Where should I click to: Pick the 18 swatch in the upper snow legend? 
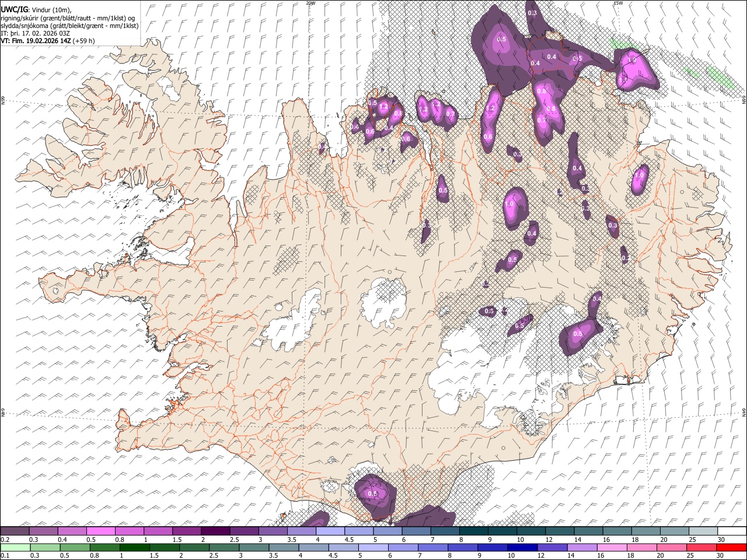pyautogui.click(x=645, y=531)
